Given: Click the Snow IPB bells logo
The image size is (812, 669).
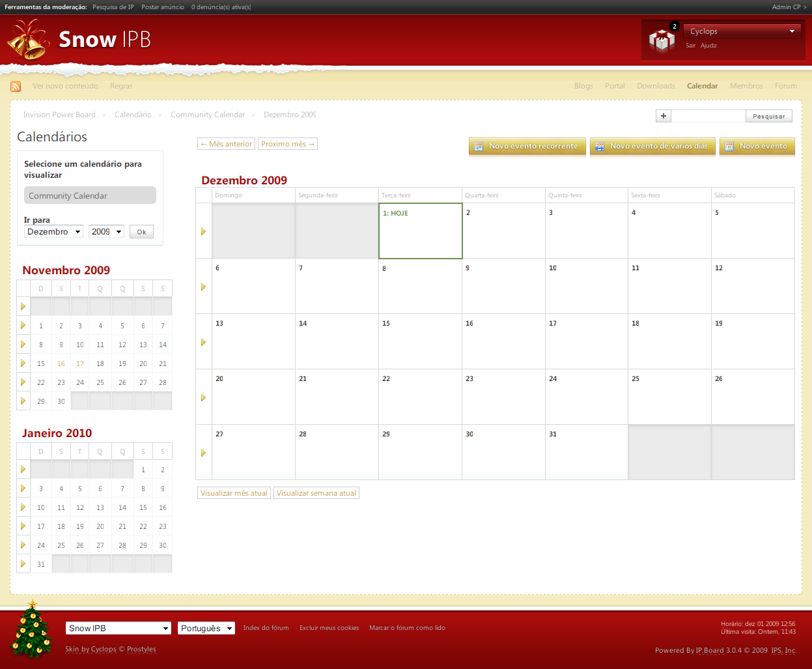Looking at the screenshot, I should [28, 40].
